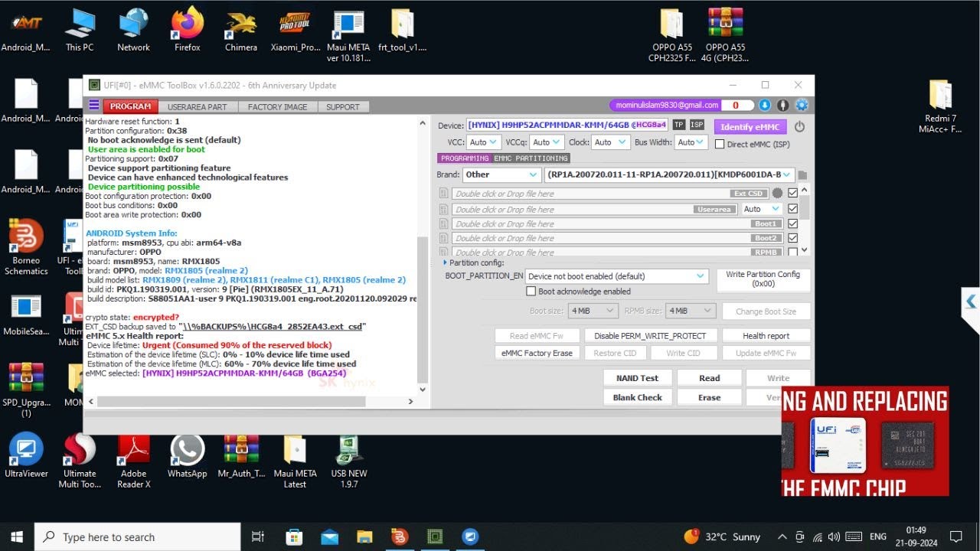Screen dimensions: 980x551
Task: Click the file icon of Ext CSD row
Action: [x=443, y=194]
